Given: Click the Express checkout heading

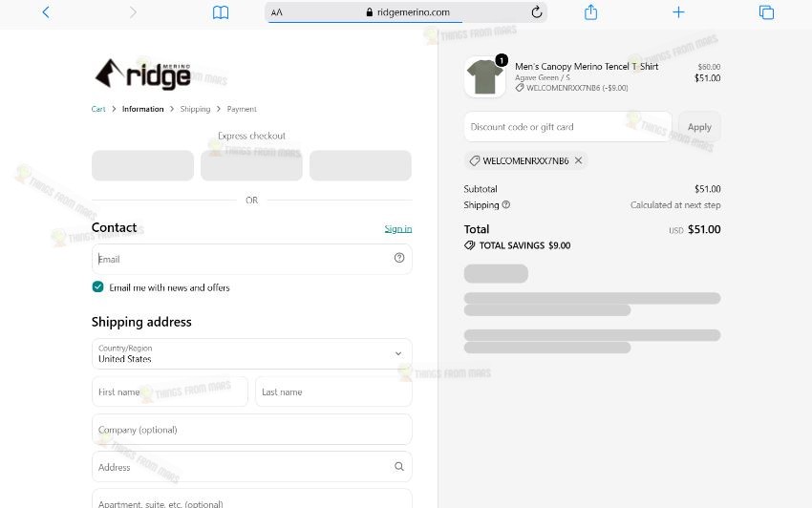Looking at the screenshot, I should click(251, 136).
